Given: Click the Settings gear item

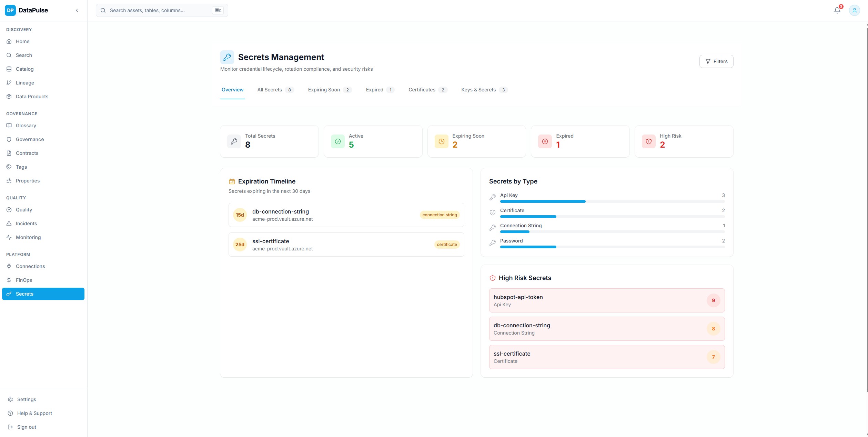Looking at the screenshot, I should tap(27, 399).
